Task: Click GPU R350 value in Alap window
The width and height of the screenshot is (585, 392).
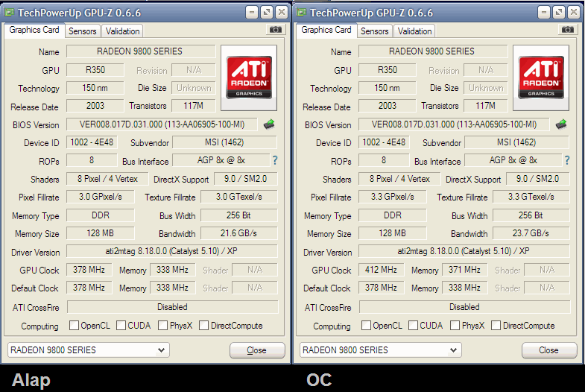Action: click(95, 70)
